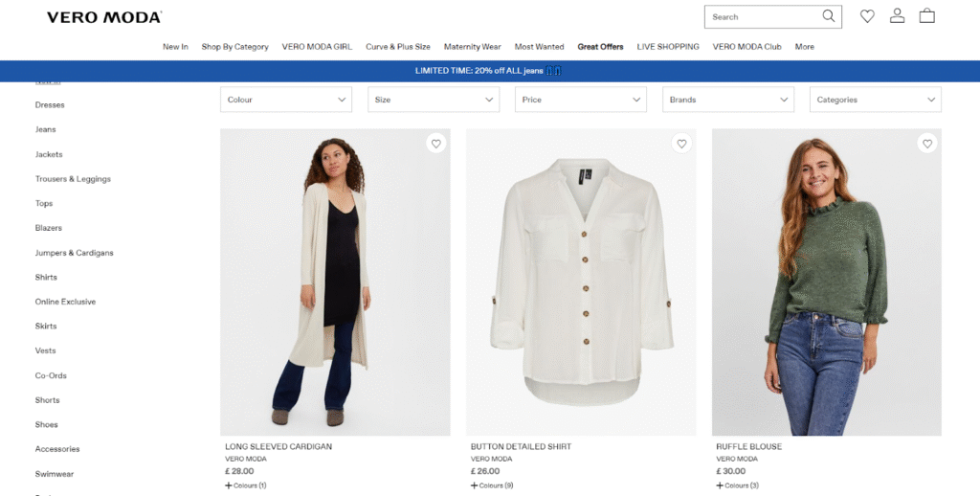Click BUTTON DETAILED SHIRT title
The image size is (980, 496).
(521, 446)
